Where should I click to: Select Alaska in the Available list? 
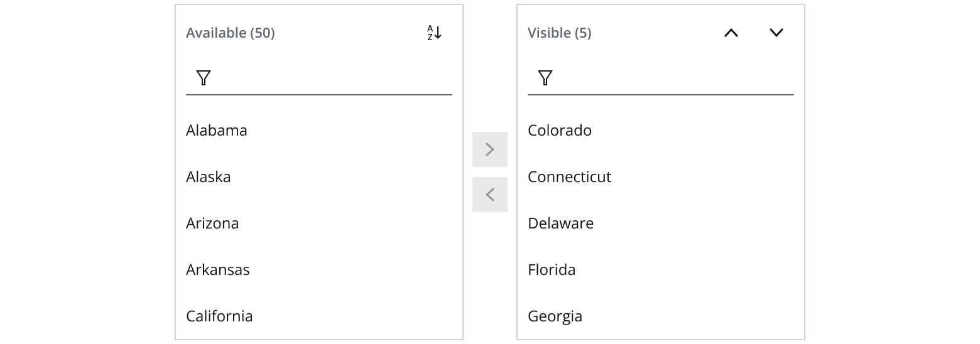coord(209,177)
